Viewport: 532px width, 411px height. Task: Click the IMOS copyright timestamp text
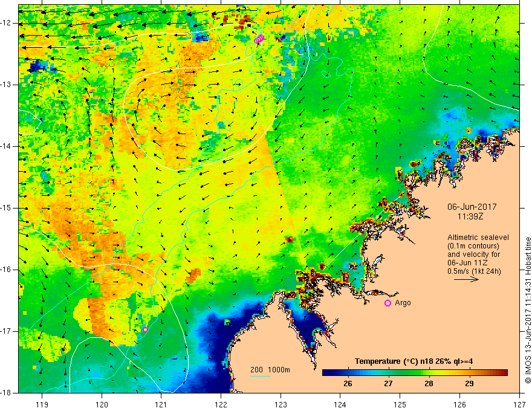tap(528, 310)
